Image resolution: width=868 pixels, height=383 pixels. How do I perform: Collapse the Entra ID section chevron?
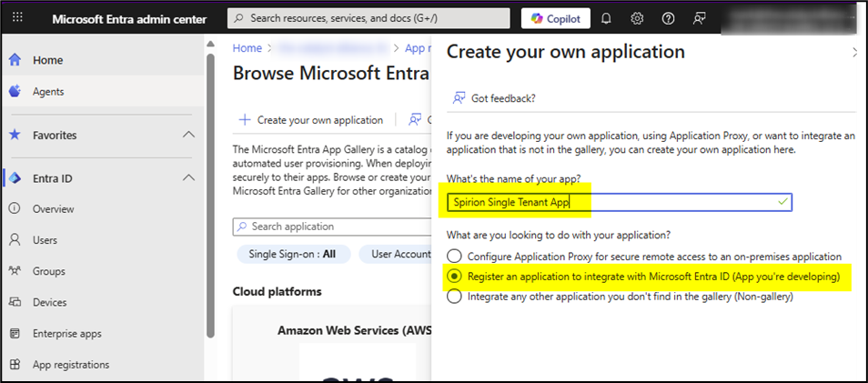(188, 178)
